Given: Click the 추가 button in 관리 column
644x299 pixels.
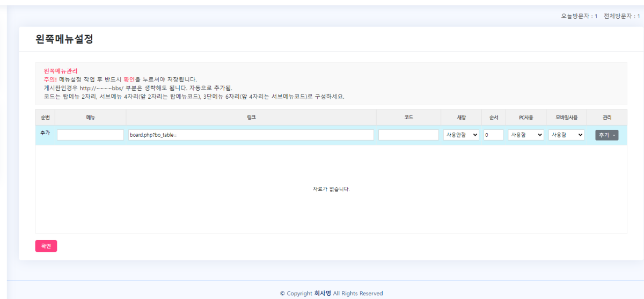Looking at the screenshot, I should coord(606,135).
